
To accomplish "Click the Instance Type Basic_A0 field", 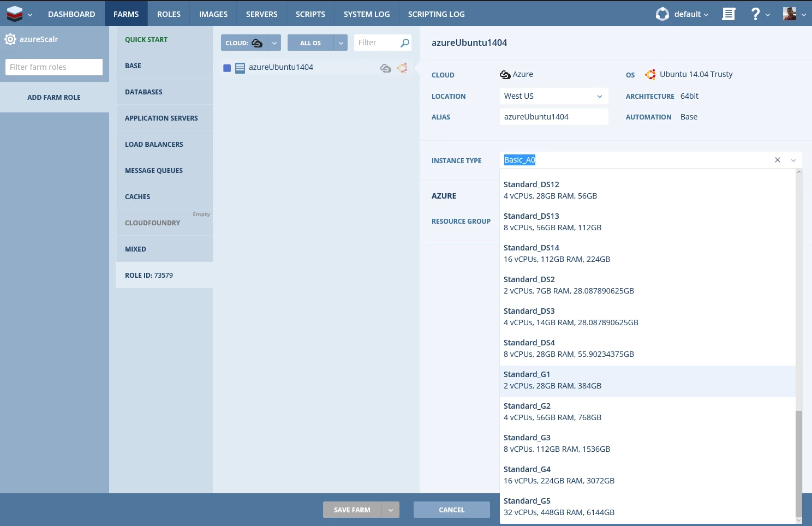I will [x=636, y=160].
